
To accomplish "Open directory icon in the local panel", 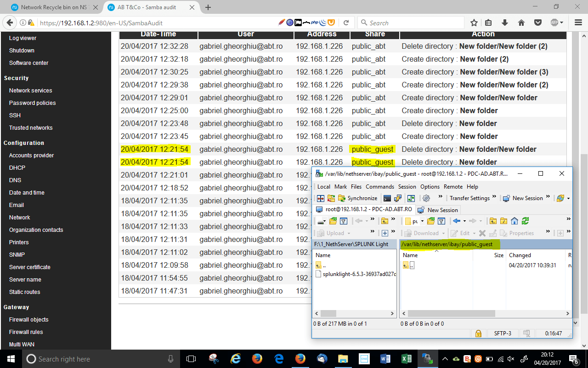I will [333, 221].
